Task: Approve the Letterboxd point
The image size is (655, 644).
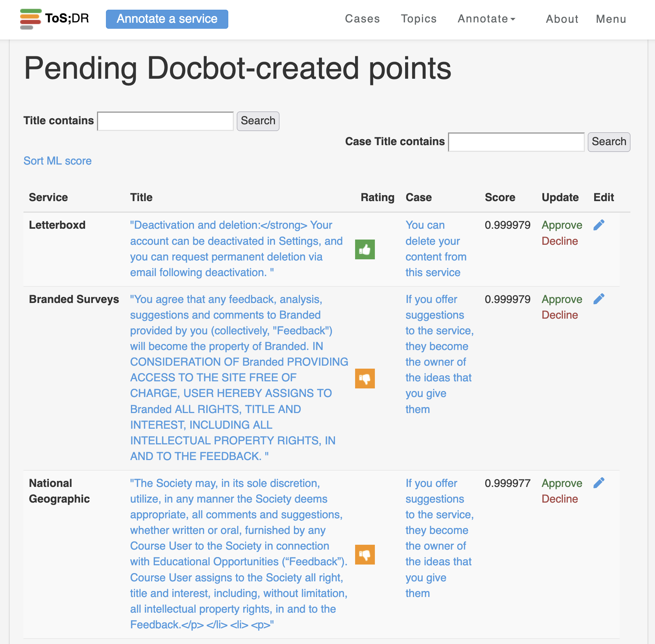Action: (562, 225)
